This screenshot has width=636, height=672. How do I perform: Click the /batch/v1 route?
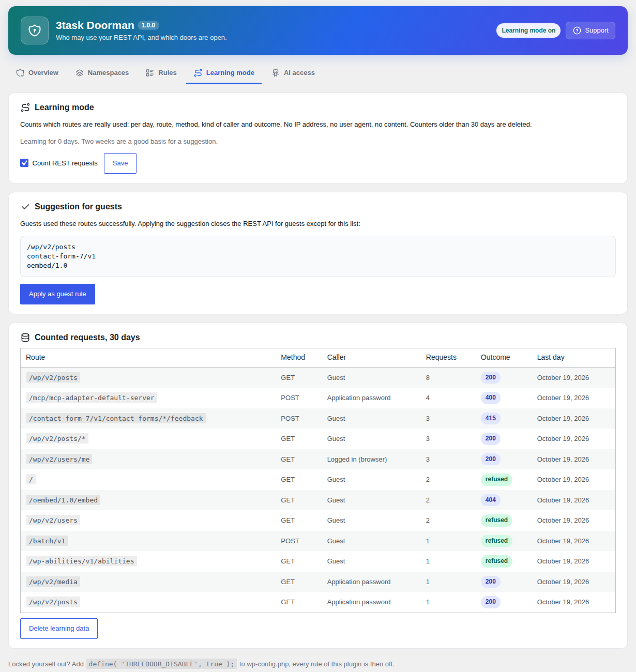point(47,541)
